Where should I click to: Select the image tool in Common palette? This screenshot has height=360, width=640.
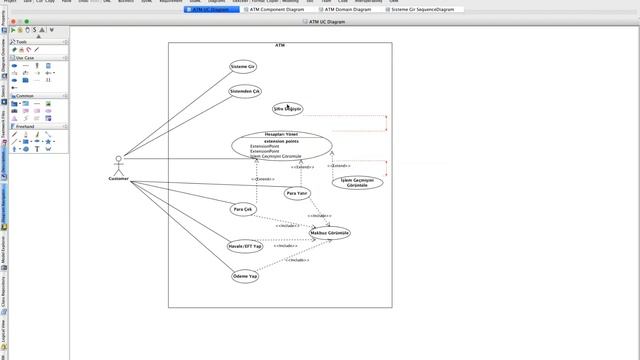(48, 104)
